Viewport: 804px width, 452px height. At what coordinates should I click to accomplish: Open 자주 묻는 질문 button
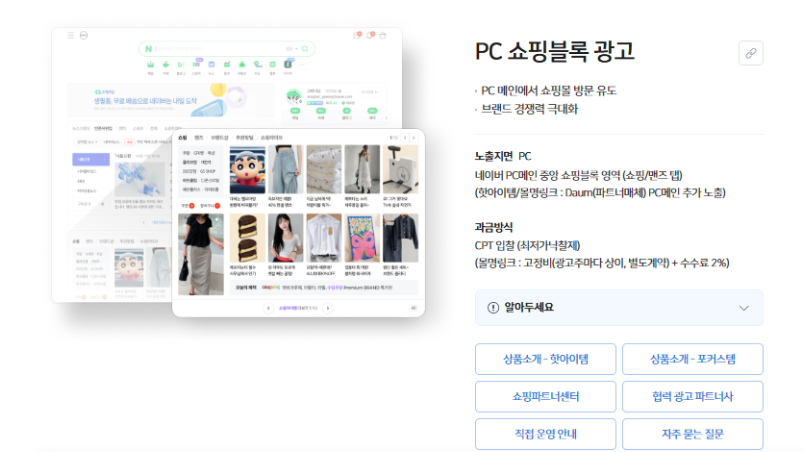pyautogui.click(x=692, y=434)
